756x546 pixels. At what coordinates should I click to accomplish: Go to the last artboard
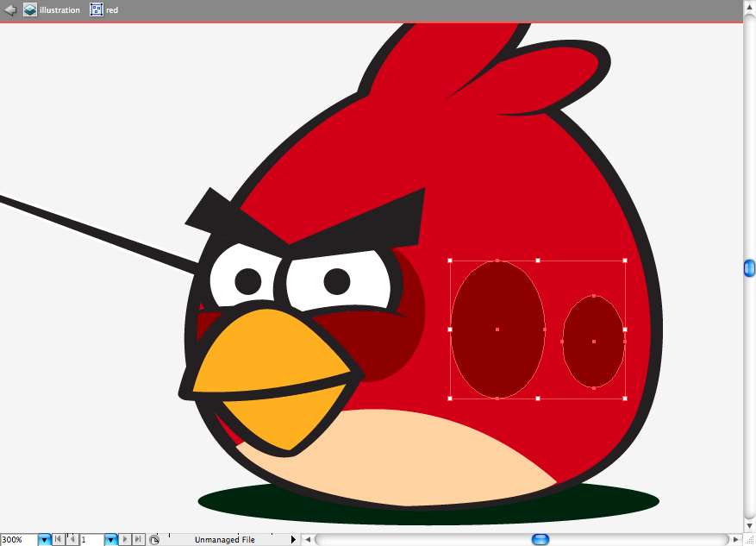pyautogui.click(x=139, y=539)
